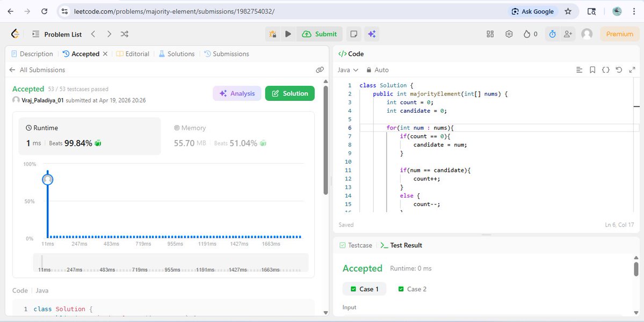The image size is (644, 322).
Task: Click the Code panel header
Action: (x=351, y=54)
